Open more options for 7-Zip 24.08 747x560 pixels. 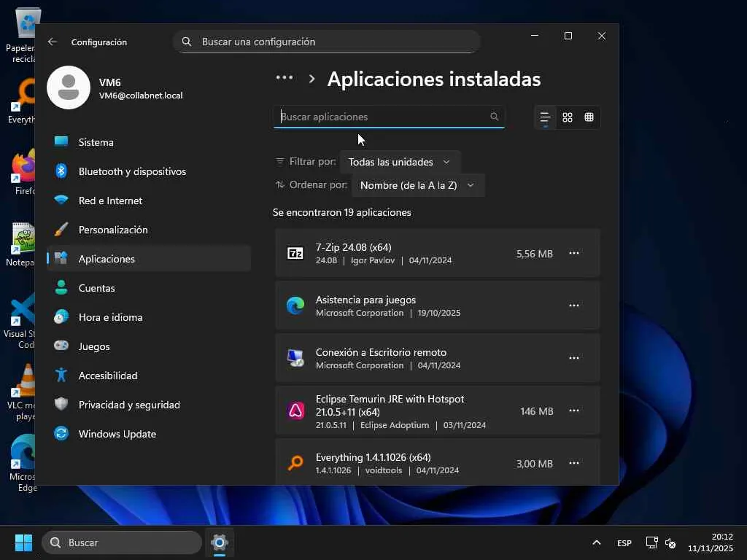tap(574, 253)
